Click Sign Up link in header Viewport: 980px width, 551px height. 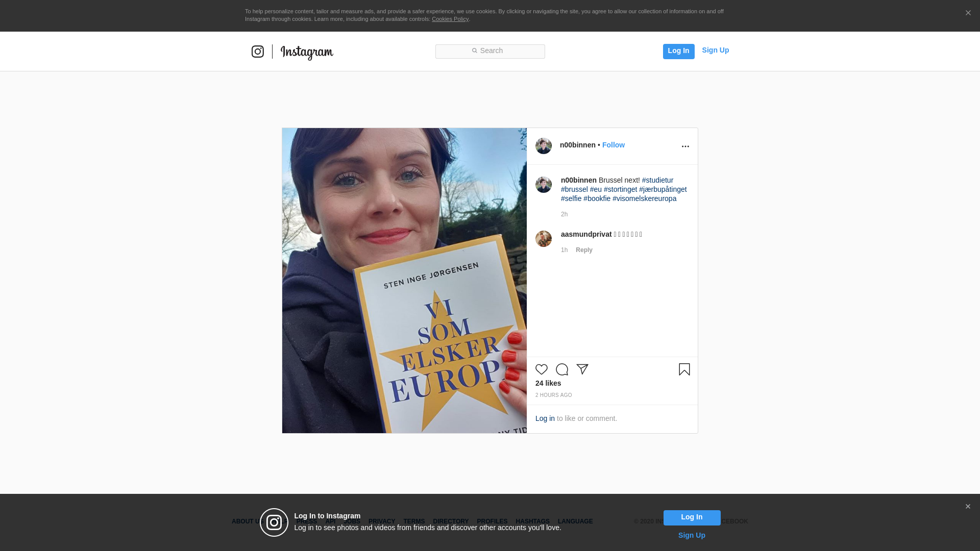click(715, 50)
